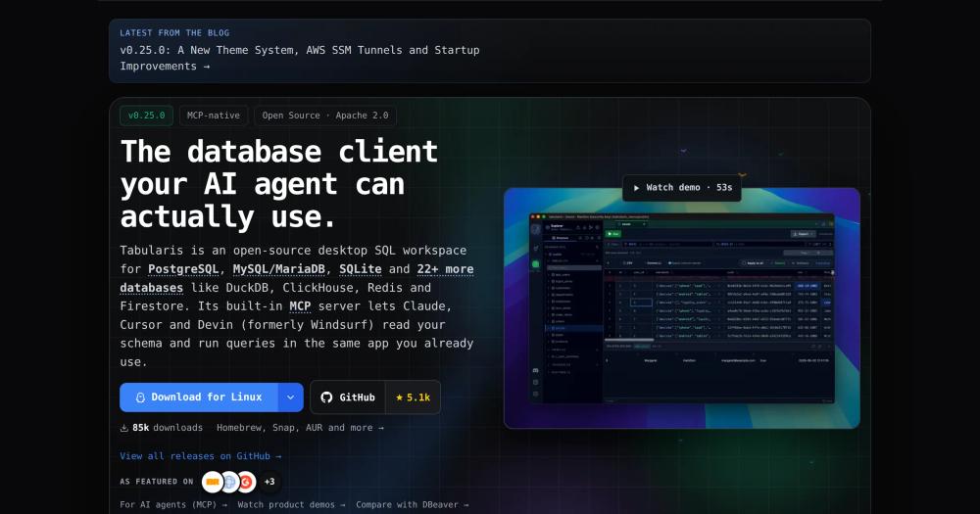Open Homebrew, Snap, AUR and more link
This screenshot has height=514, width=980.
300,428
